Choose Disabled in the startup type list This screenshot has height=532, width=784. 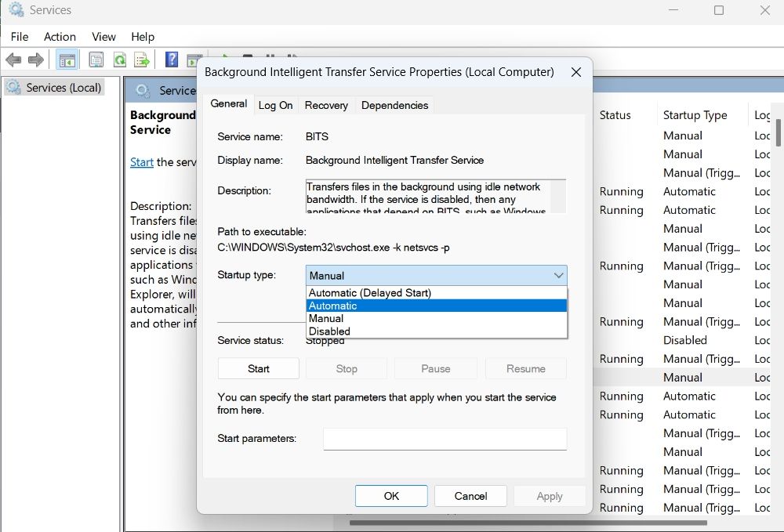click(x=436, y=331)
